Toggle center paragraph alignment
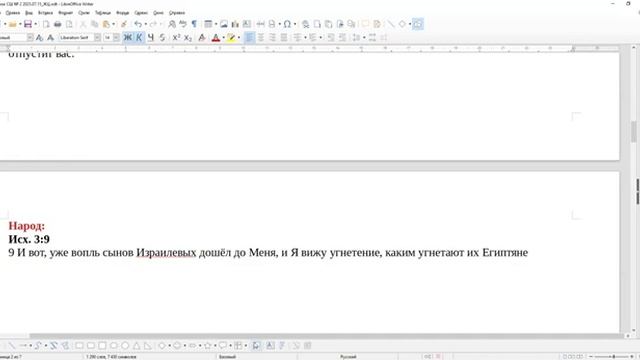Viewport: 640px width, 360px height. tap(260, 38)
